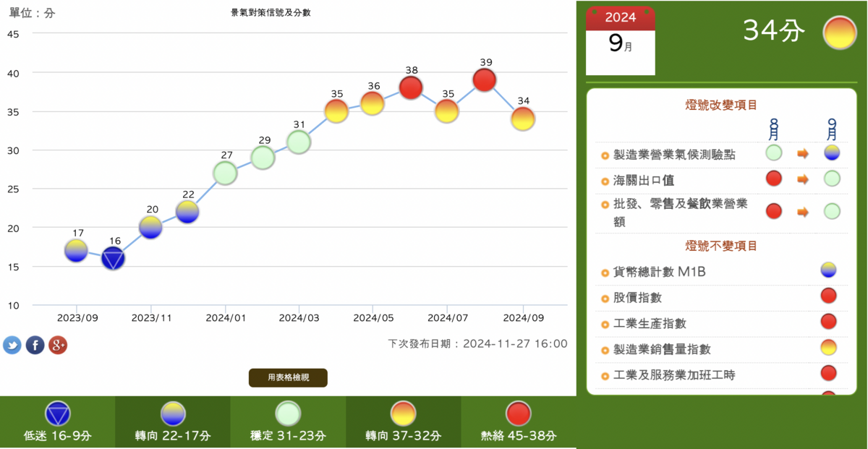Viewport: 868px width, 449px height.
Task: Click the 9月 green light for 海關出口值
Action: [x=832, y=178]
